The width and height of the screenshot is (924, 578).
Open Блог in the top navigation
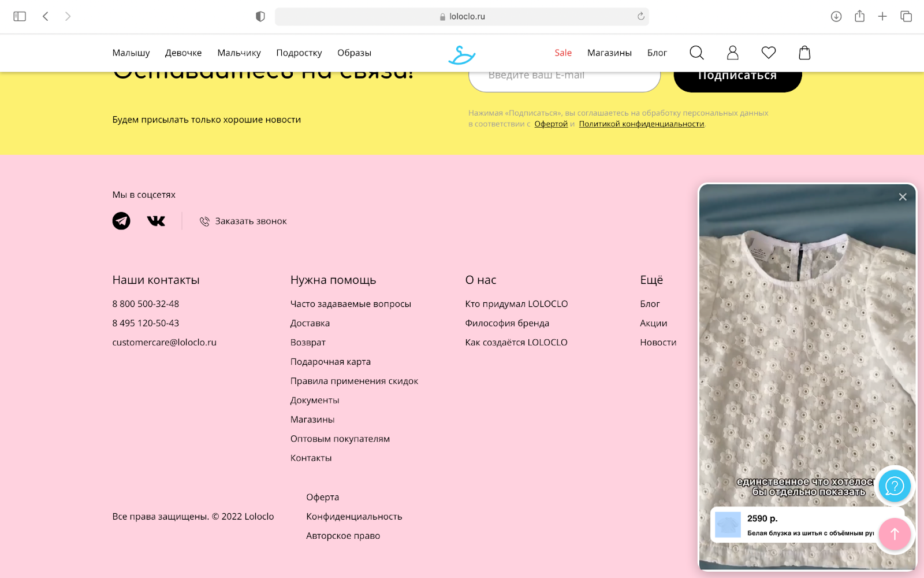tap(657, 53)
